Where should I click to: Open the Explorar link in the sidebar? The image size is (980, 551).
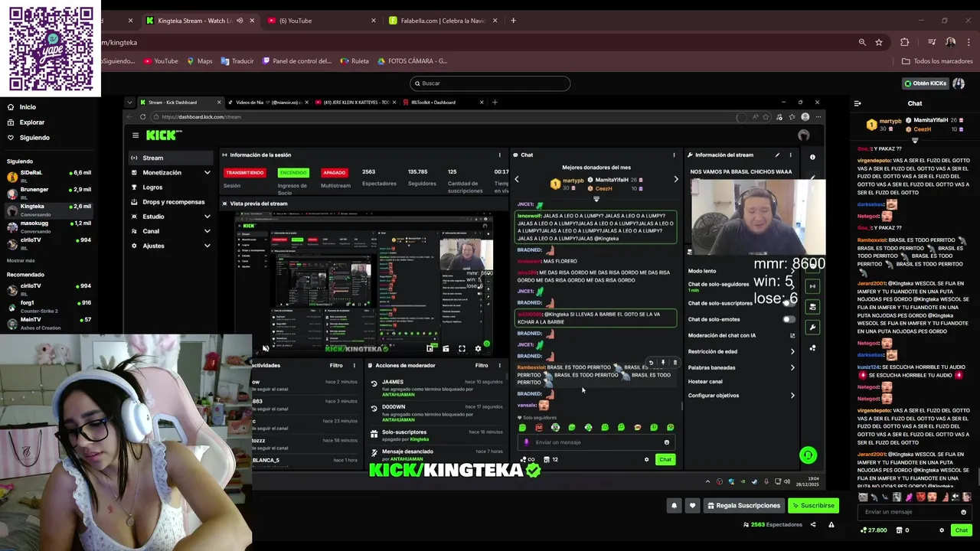[x=31, y=122]
